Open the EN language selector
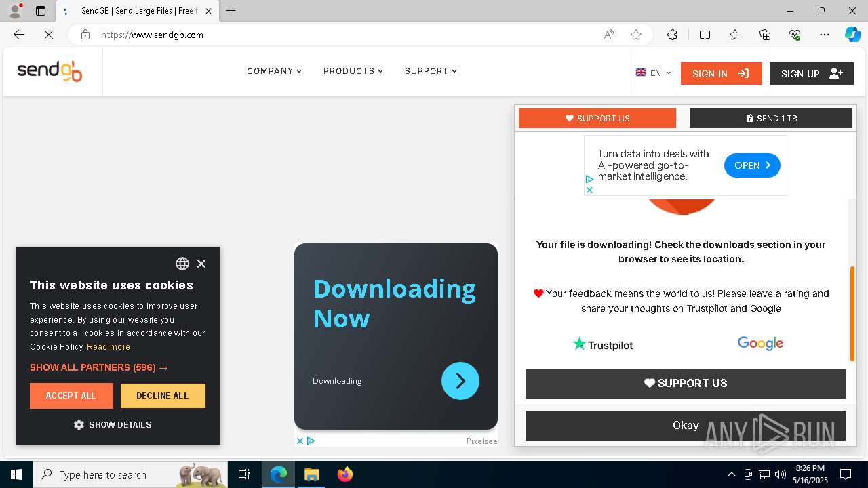 pos(653,73)
